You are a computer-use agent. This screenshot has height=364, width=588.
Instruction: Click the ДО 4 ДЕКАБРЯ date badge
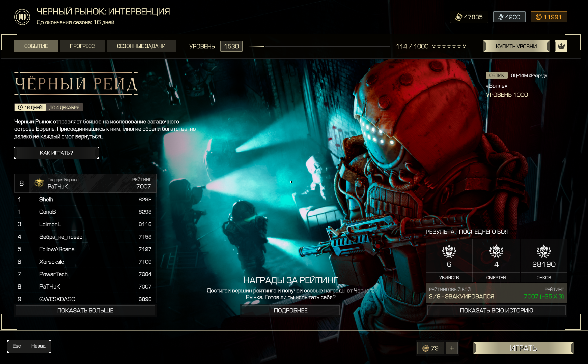(x=64, y=107)
